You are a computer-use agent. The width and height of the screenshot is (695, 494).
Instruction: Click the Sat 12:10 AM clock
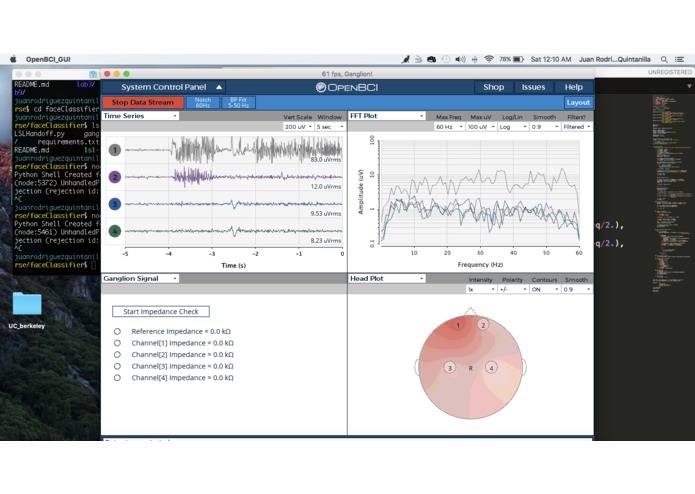coord(551,59)
